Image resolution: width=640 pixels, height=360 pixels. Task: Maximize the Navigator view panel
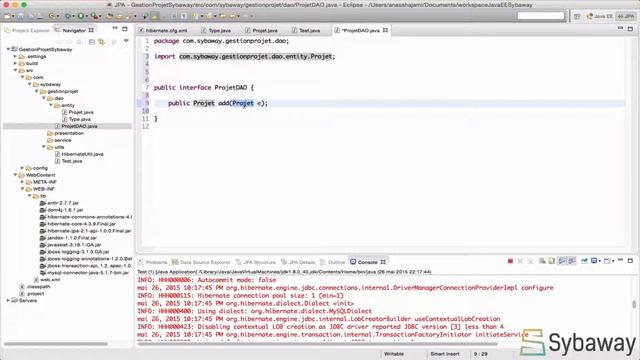125,29
